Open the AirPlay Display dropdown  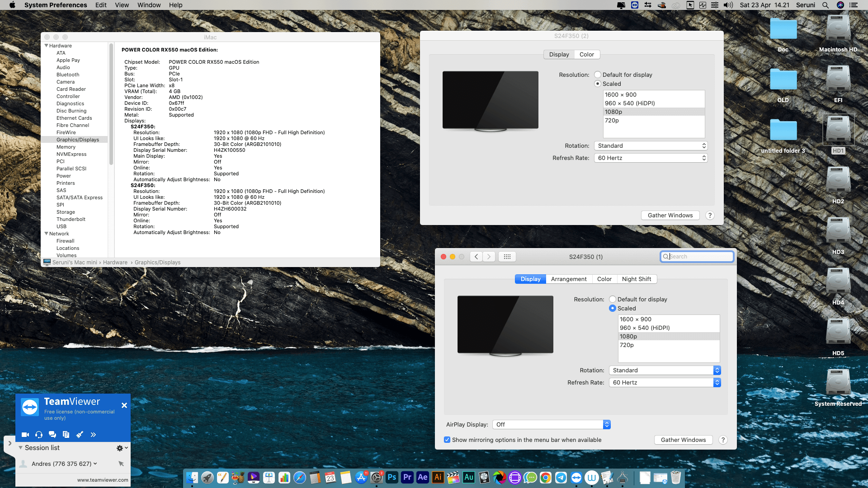(x=551, y=424)
